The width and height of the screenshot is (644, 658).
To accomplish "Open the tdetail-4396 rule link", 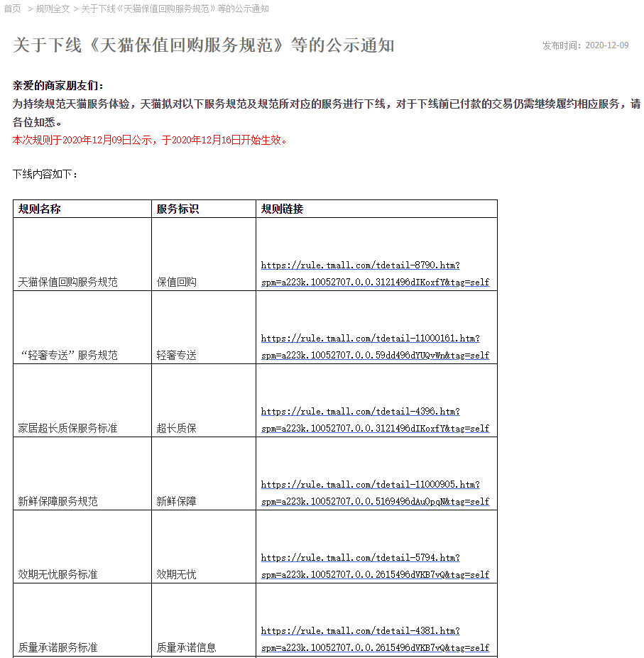I will point(375,420).
